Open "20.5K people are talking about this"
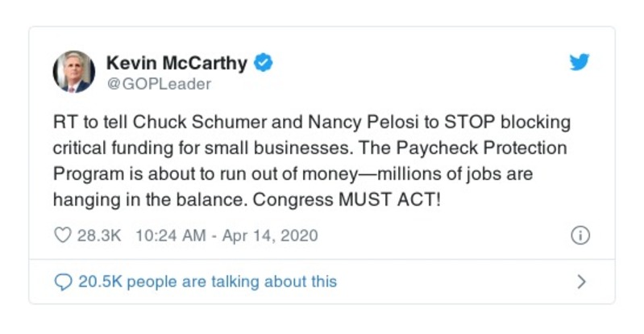Screen dimensions: 644x334 [x=207, y=282]
